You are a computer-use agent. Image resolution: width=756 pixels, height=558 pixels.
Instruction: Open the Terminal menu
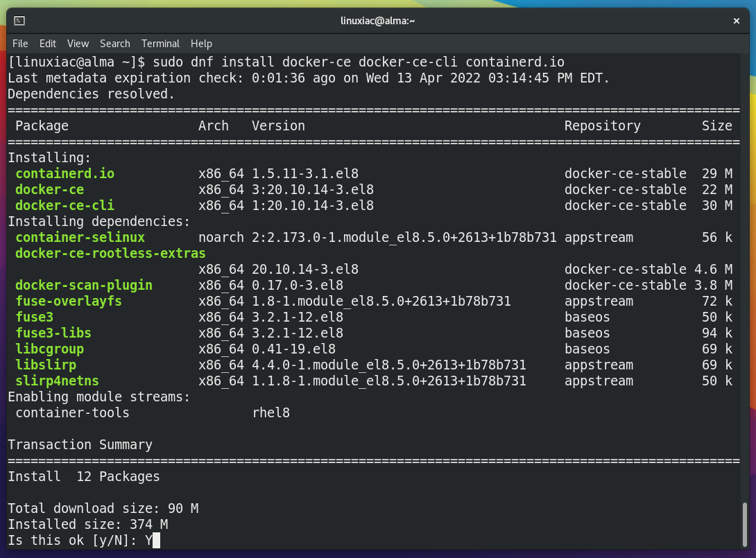click(160, 44)
